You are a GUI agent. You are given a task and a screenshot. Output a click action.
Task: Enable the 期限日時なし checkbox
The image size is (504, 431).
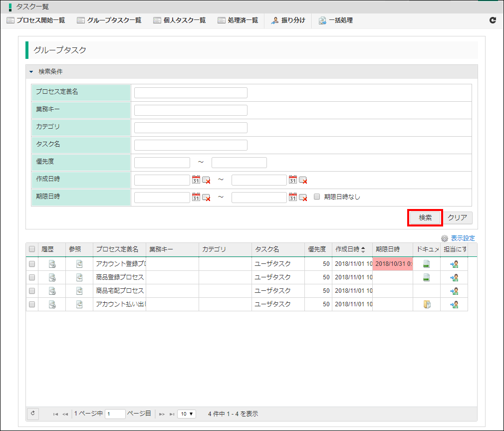pyautogui.click(x=317, y=197)
